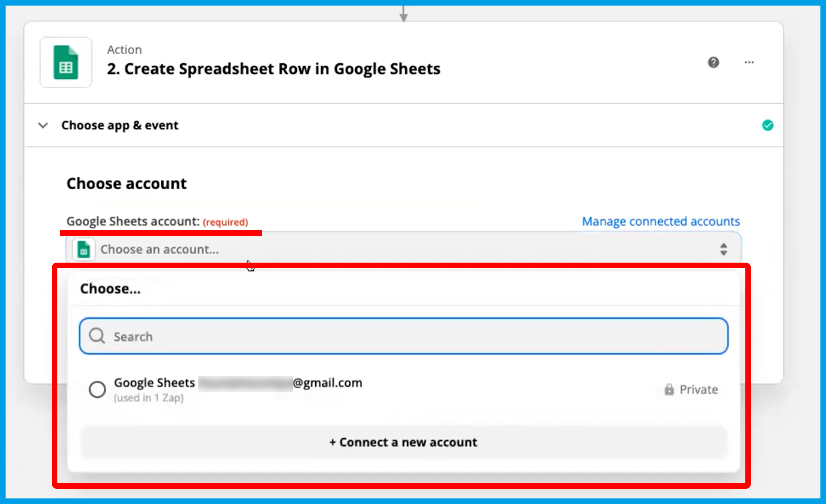Click the 'Private' label on account row

coord(699,389)
